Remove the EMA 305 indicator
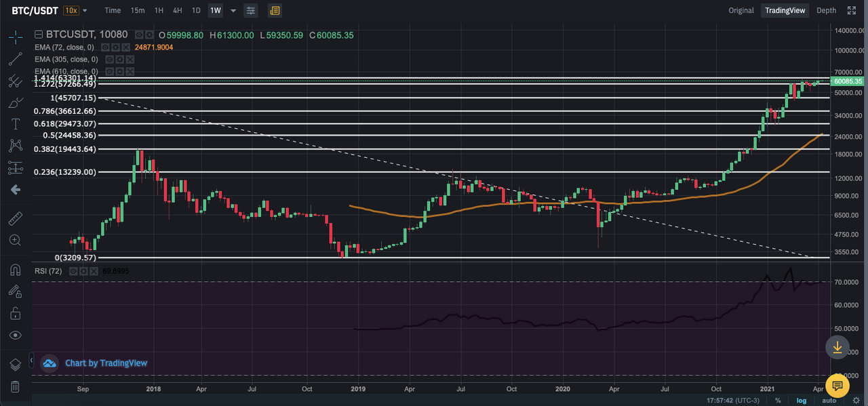The width and height of the screenshot is (868, 406). (129, 60)
